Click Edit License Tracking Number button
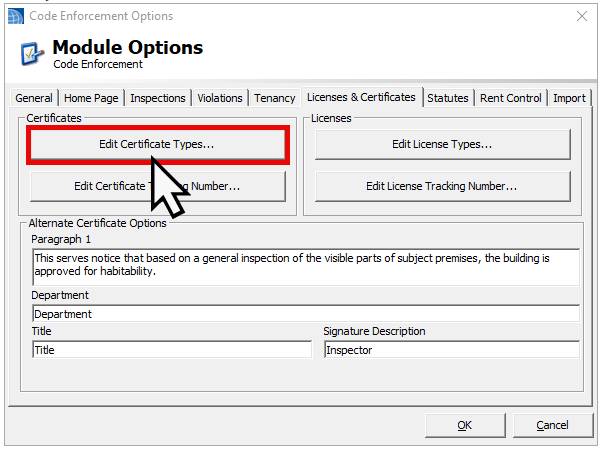The image size is (602, 450). [442, 186]
